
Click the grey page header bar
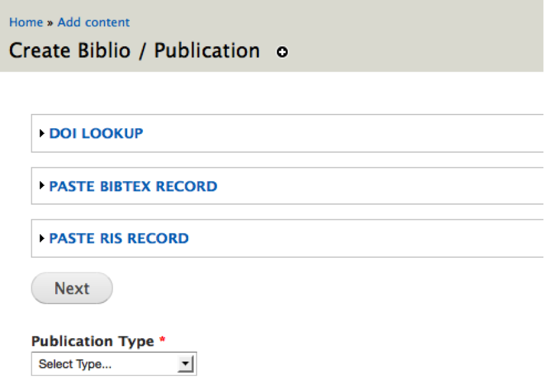coord(407,38)
